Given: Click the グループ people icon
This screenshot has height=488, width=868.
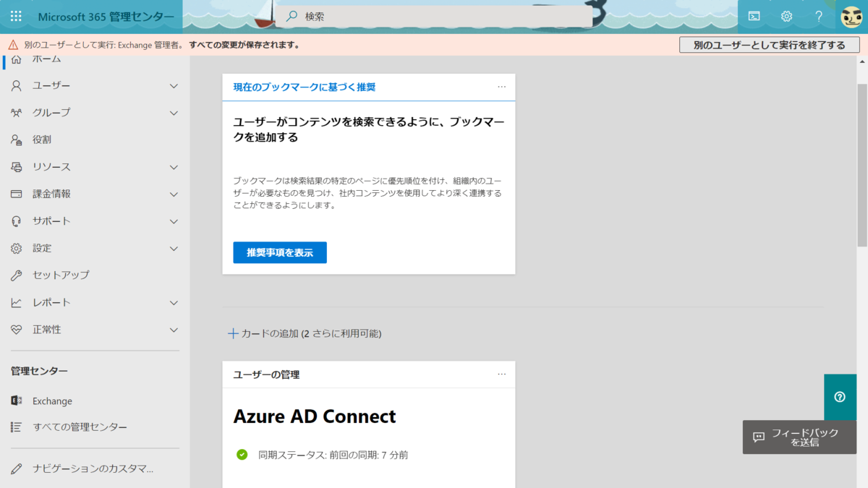Looking at the screenshot, I should [x=16, y=113].
